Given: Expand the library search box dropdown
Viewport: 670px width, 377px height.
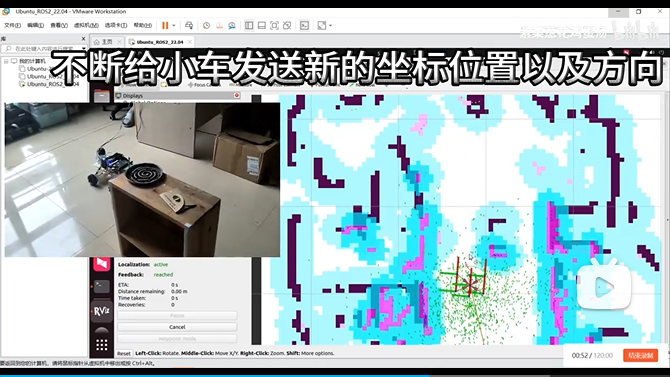Looking at the screenshot, I should tap(83, 49).
